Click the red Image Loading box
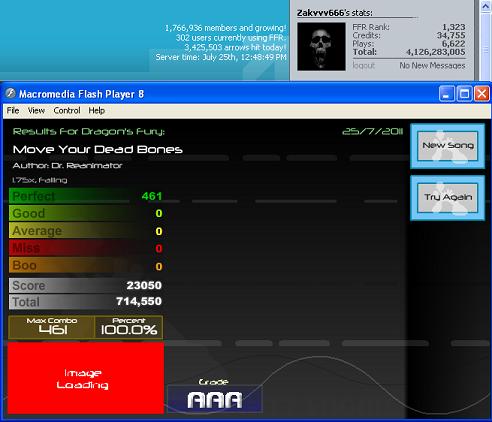The height and width of the screenshot is (422, 492). click(x=86, y=378)
